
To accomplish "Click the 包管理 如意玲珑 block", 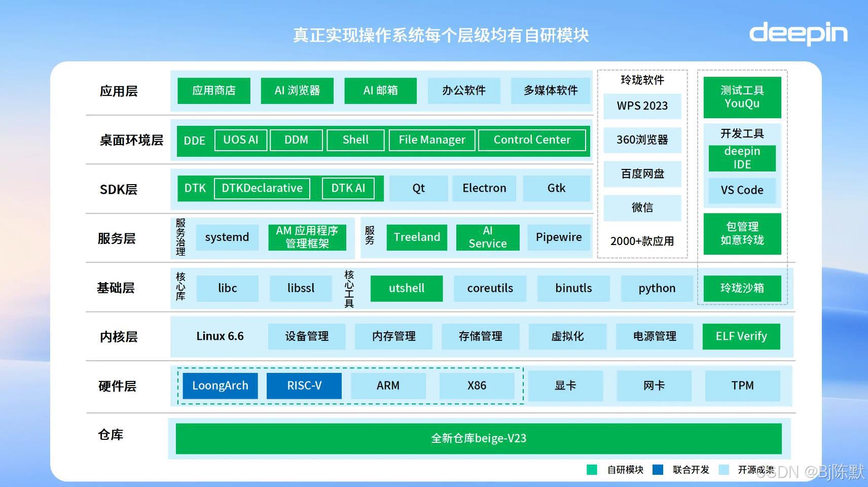I will [x=742, y=234].
